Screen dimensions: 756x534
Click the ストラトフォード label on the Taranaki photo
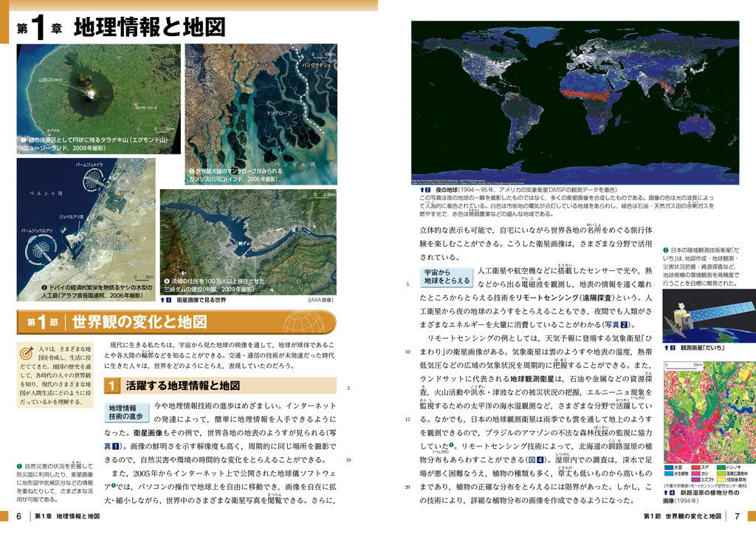coord(147,108)
